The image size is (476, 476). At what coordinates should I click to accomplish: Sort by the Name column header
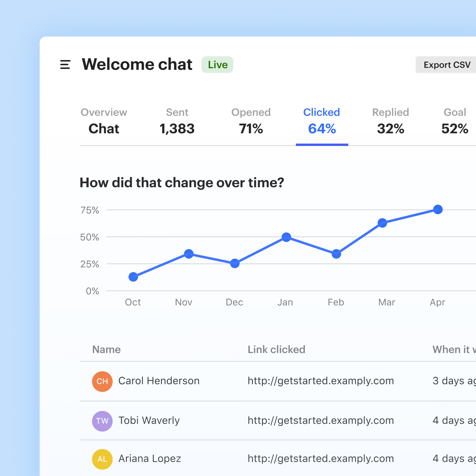click(106, 350)
